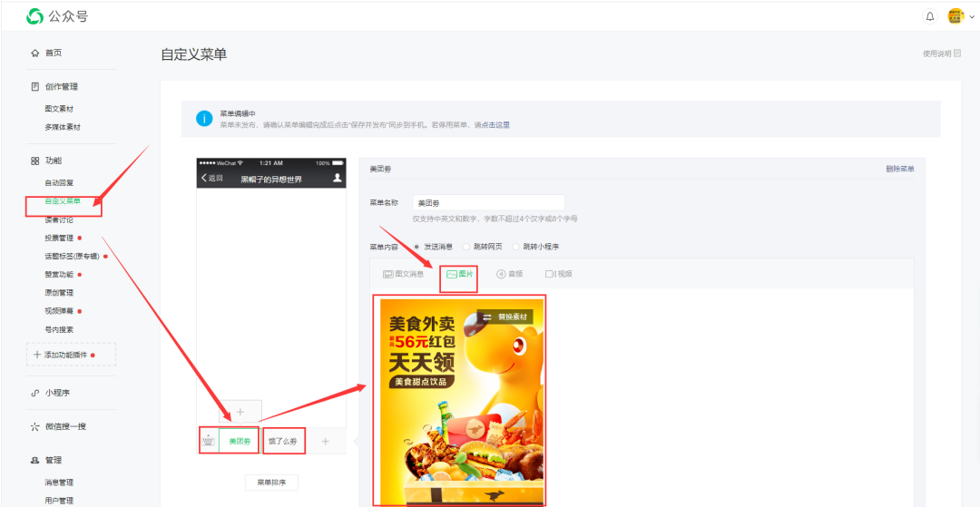Click the 功能 grid icon
Image resolution: width=980 pixels, height=507 pixels.
tap(35, 161)
